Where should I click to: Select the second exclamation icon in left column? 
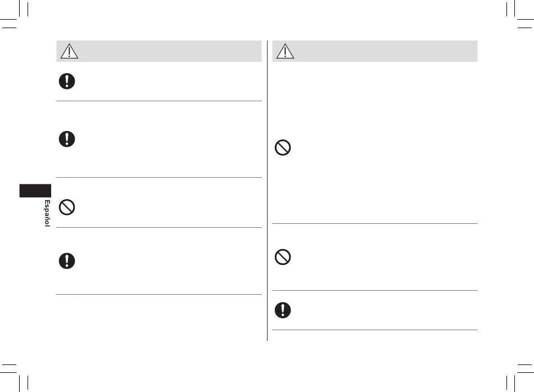point(67,139)
